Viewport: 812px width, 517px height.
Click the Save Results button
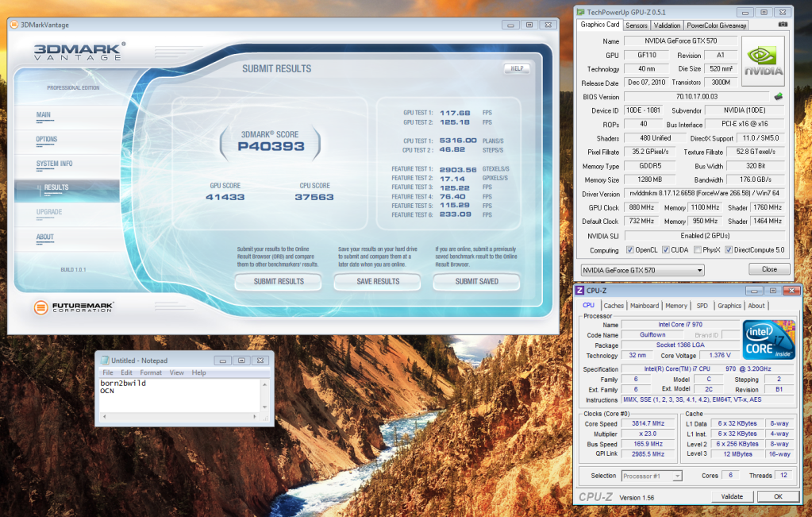click(x=378, y=281)
